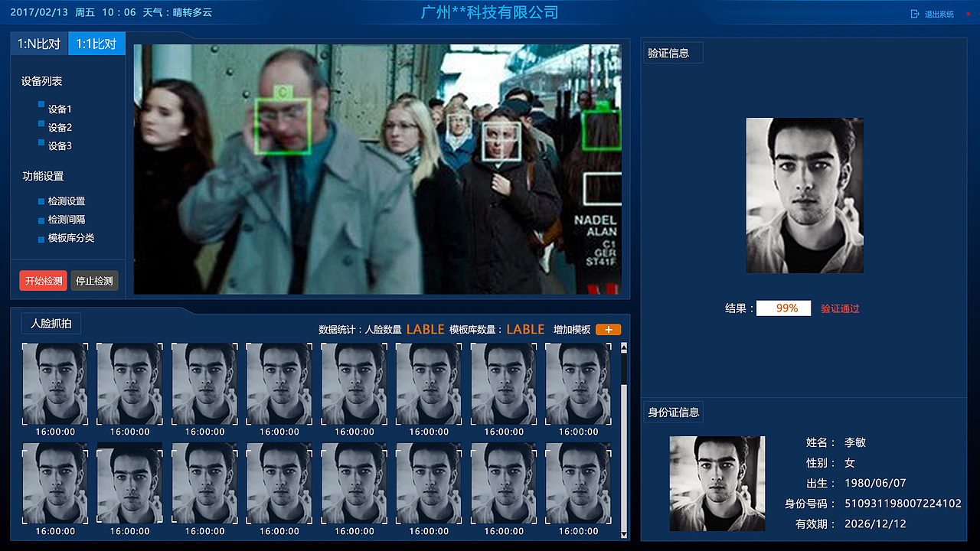Click the blue square beside 模板库分类
Viewport: 980px width, 551px height.
tap(41, 239)
